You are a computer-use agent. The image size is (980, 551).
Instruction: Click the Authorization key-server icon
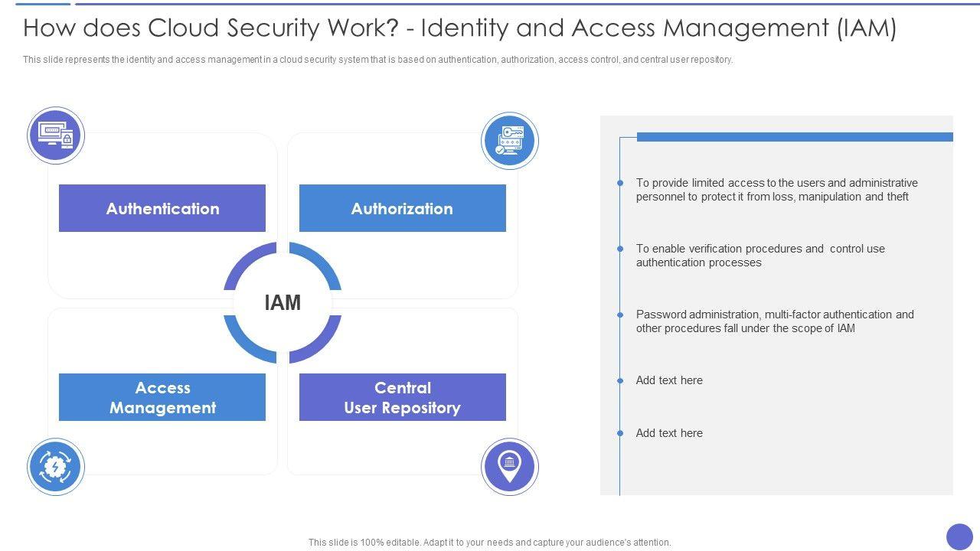(x=510, y=141)
